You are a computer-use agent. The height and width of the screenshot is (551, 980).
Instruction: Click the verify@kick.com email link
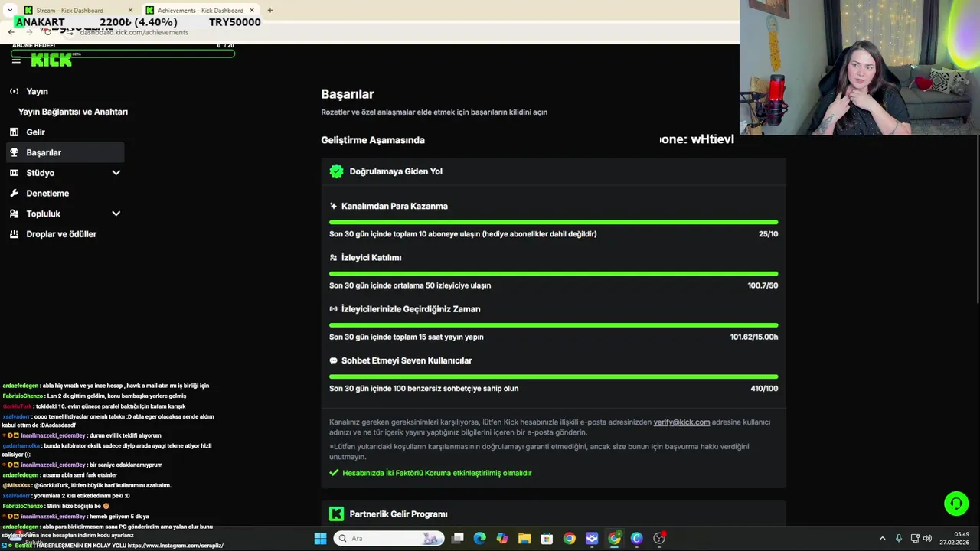pos(681,422)
